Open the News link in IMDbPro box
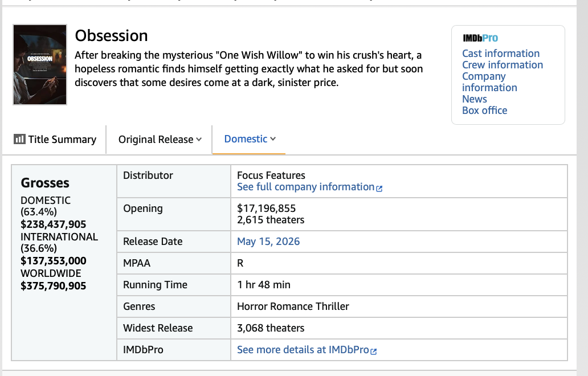 (475, 99)
